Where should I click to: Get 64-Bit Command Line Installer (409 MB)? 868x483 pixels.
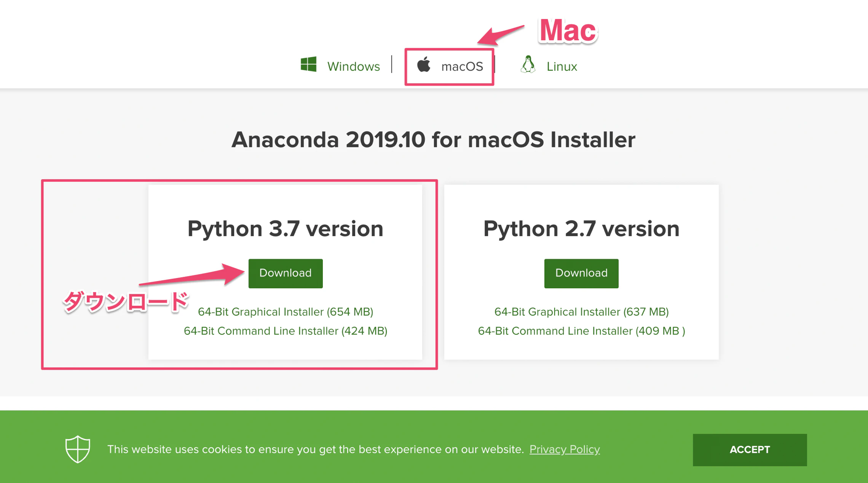pos(581,331)
